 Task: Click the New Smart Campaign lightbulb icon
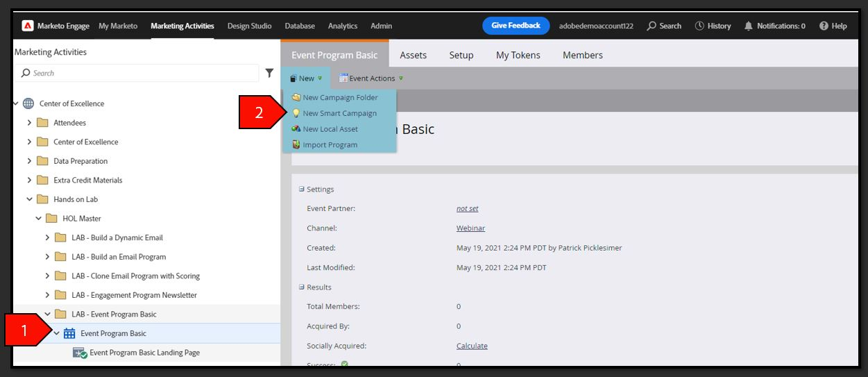point(296,113)
